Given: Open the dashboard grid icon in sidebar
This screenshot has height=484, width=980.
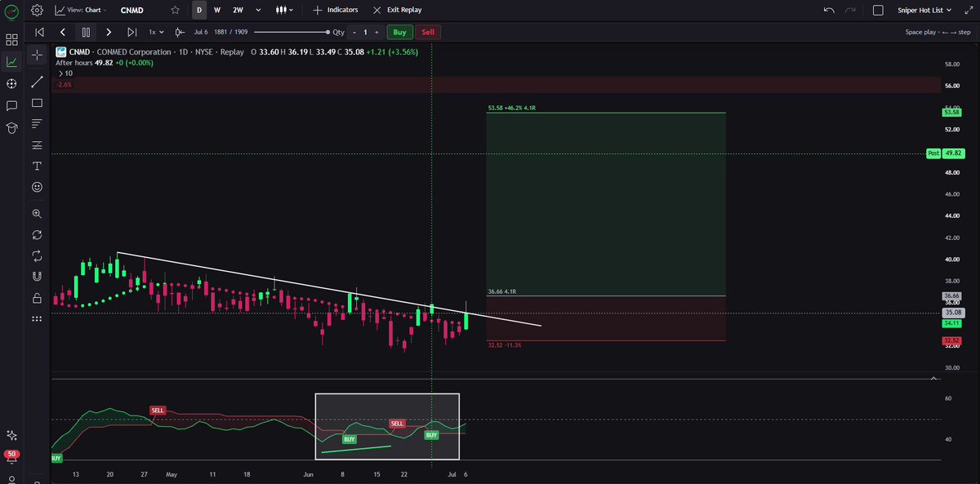Looking at the screenshot, I should [x=11, y=39].
